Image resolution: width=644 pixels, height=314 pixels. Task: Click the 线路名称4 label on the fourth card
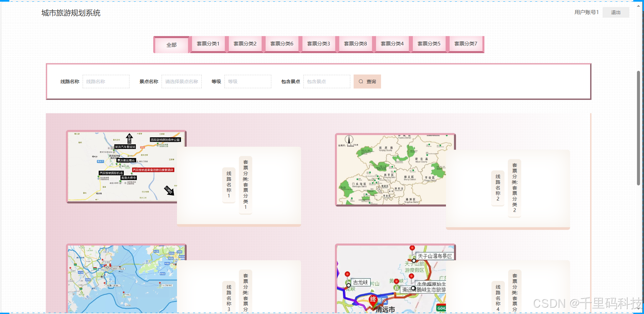[498, 298]
